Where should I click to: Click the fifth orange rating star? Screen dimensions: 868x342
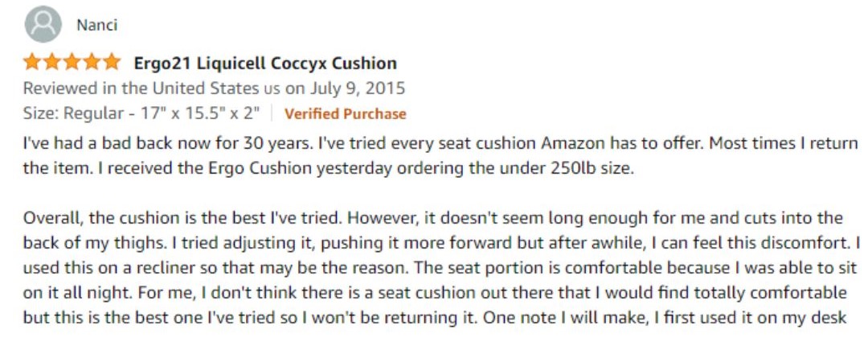point(112,61)
